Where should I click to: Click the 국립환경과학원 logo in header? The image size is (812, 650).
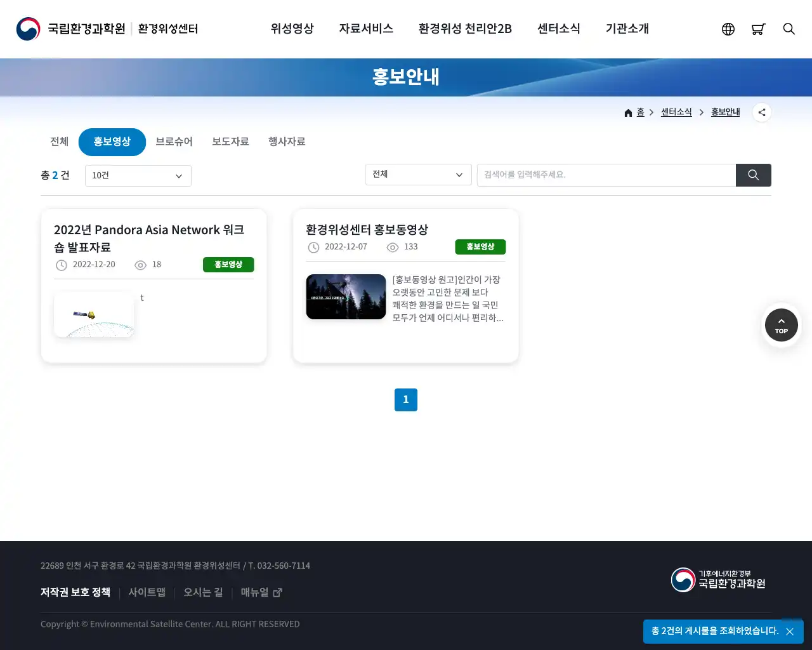(x=71, y=29)
